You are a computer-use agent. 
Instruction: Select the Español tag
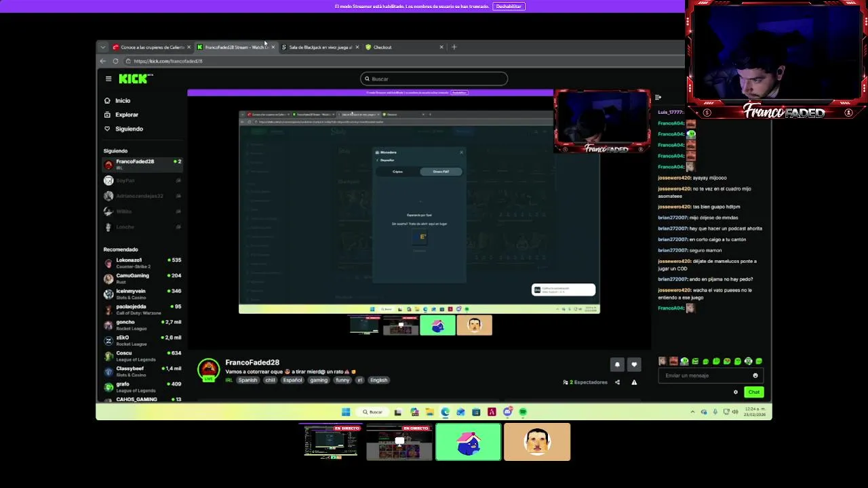click(x=292, y=380)
